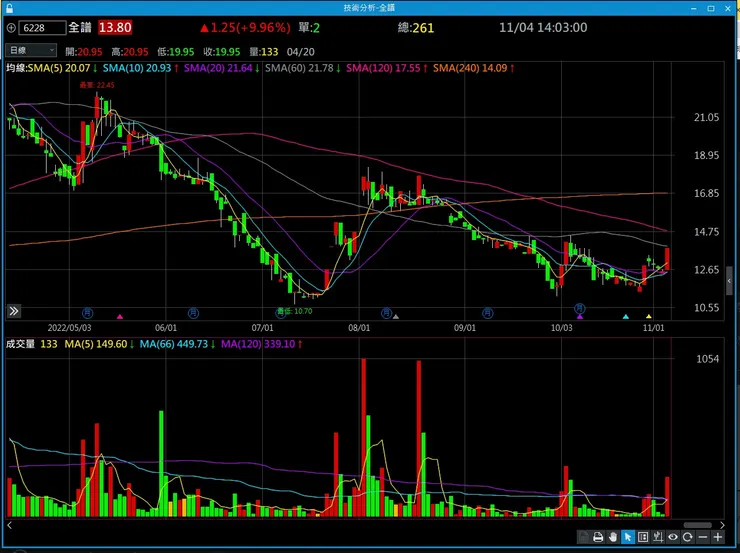Click the SMA(120) 17.55 legend label
740x553 pixels.
click(x=383, y=68)
